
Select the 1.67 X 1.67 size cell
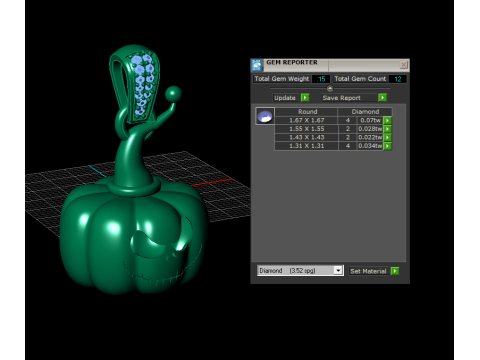(306, 120)
